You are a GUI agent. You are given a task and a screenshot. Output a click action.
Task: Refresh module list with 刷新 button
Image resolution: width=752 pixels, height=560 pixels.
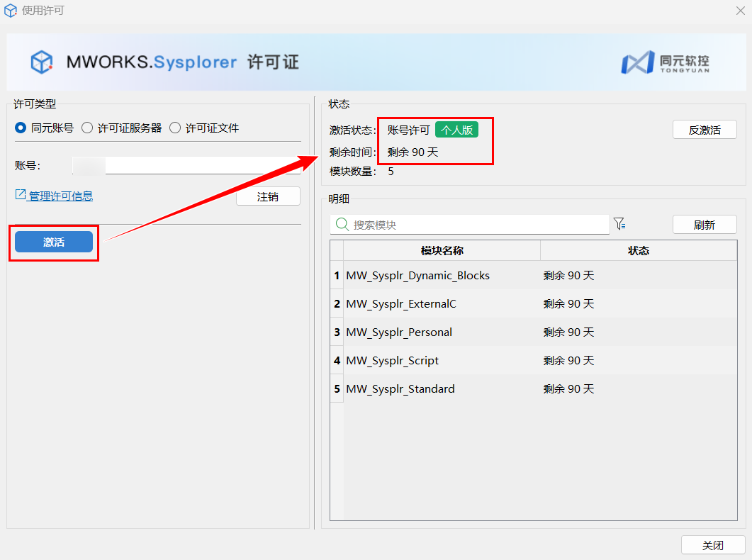coord(705,225)
